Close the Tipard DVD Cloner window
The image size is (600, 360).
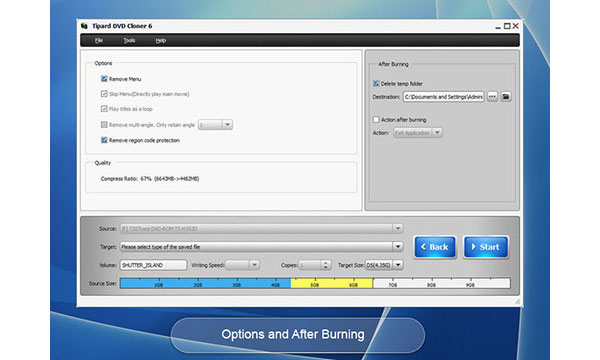pos(516,26)
